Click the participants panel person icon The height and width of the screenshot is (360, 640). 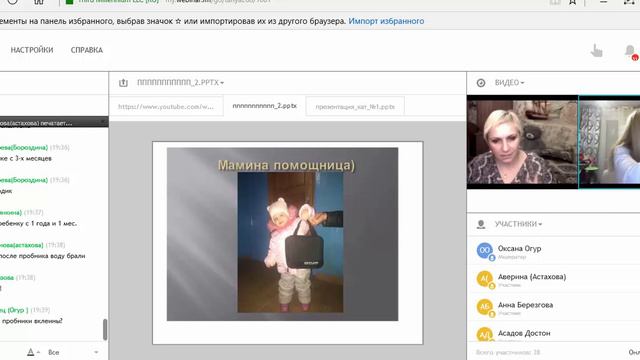click(x=481, y=224)
